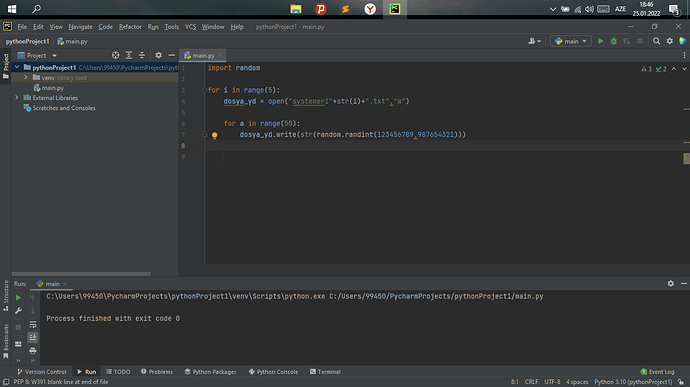690x387 pixels.
Task: Run with coverage icon in toolbar
Action: [627, 41]
